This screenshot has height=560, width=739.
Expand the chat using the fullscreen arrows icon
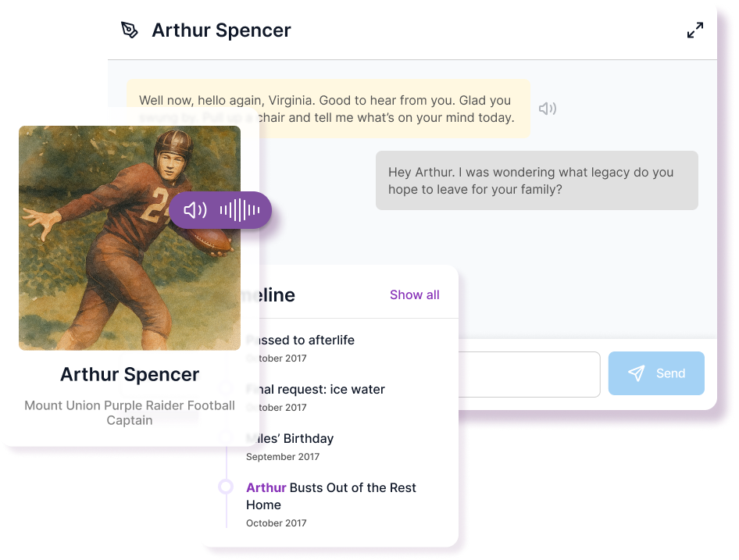694,29
